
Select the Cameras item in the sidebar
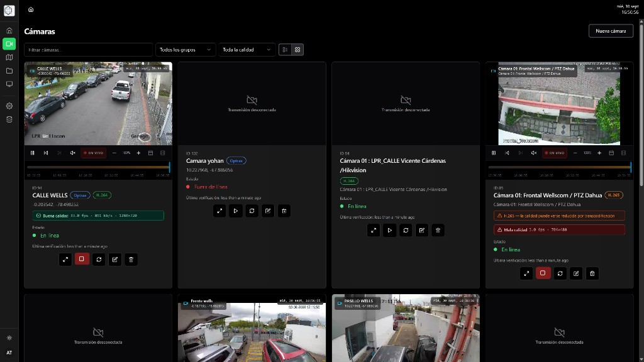9,44
